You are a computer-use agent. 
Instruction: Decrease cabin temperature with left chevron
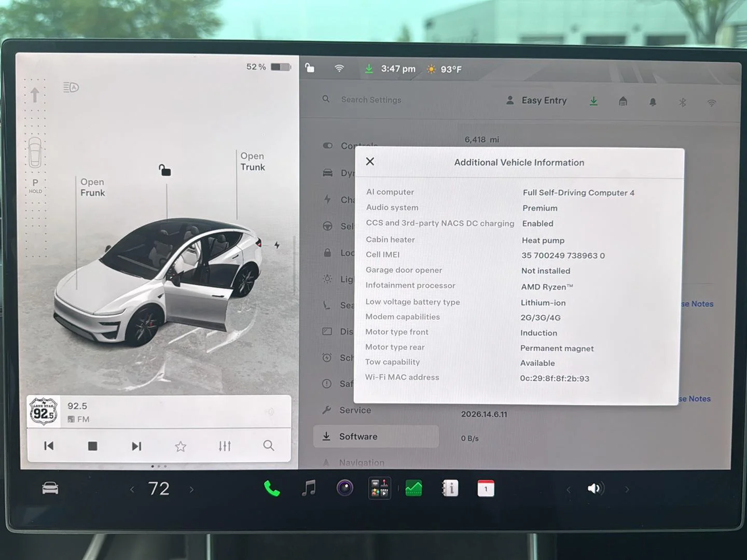point(132,489)
